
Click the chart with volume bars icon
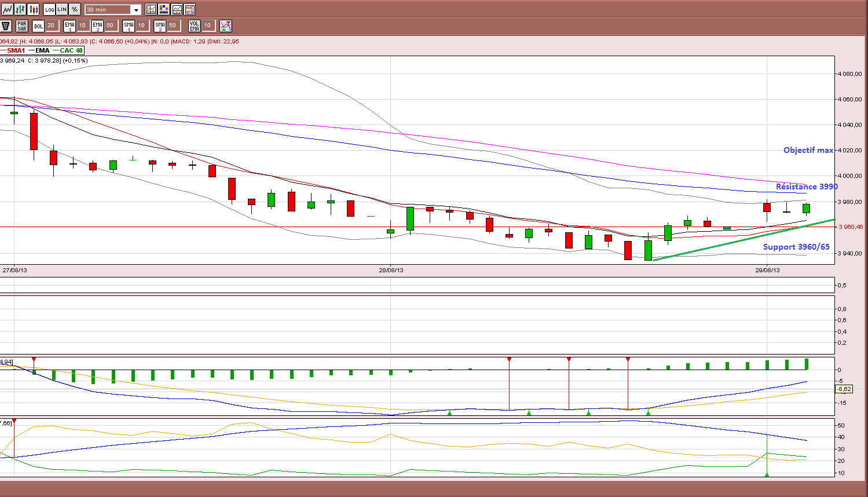click(177, 9)
